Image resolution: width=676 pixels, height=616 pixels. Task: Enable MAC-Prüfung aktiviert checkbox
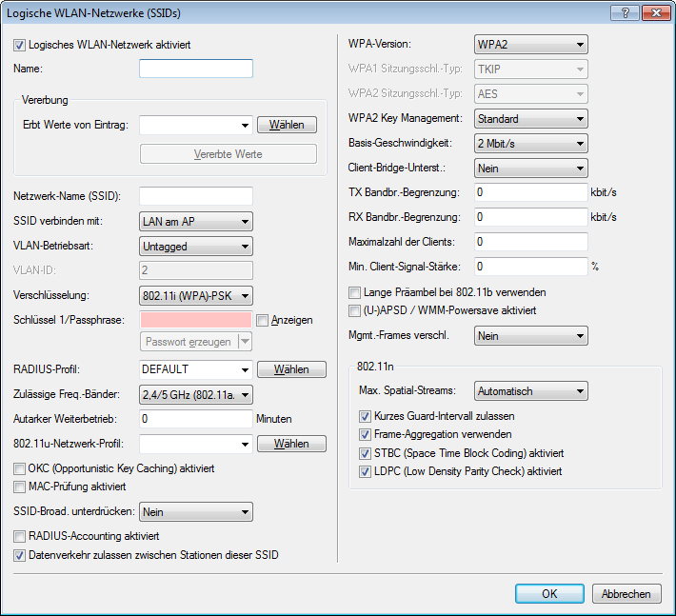tap(21, 487)
